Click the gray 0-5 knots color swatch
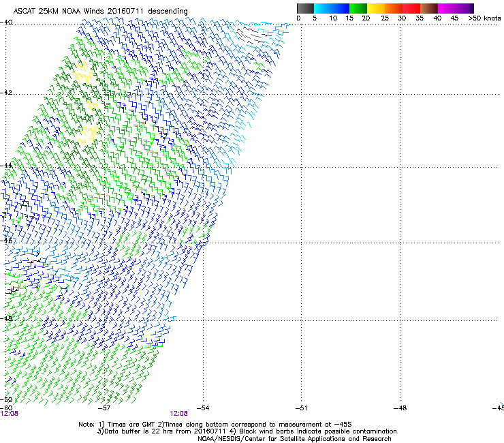The width and height of the screenshot is (504, 443). (x=305, y=8)
